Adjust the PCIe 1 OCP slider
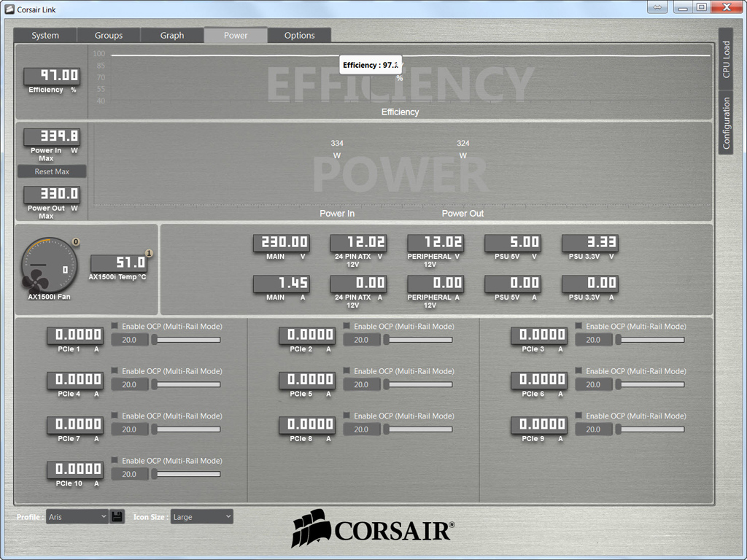This screenshot has width=747, height=560. point(186,340)
